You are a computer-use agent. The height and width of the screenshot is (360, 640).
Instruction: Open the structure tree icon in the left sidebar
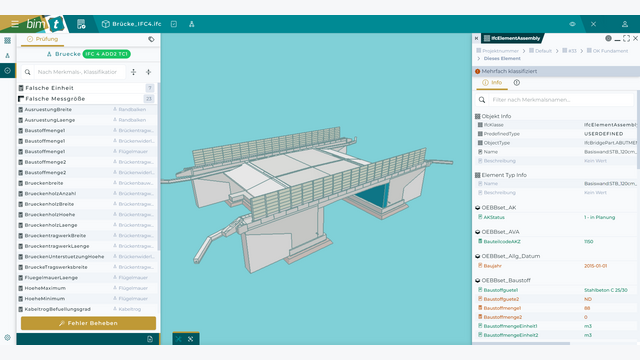7,56
